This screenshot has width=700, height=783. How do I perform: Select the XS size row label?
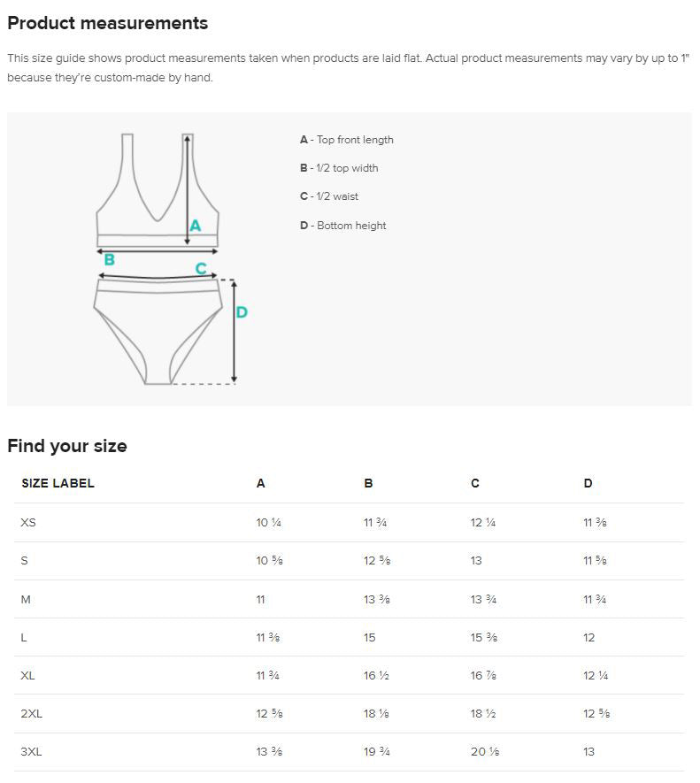(28, 522)
